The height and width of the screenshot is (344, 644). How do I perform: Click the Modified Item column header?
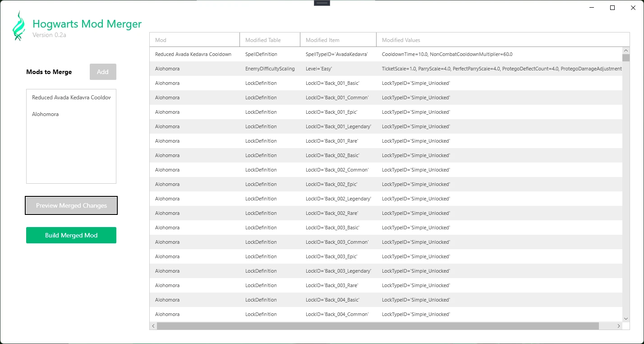click(x=338, y=40)
